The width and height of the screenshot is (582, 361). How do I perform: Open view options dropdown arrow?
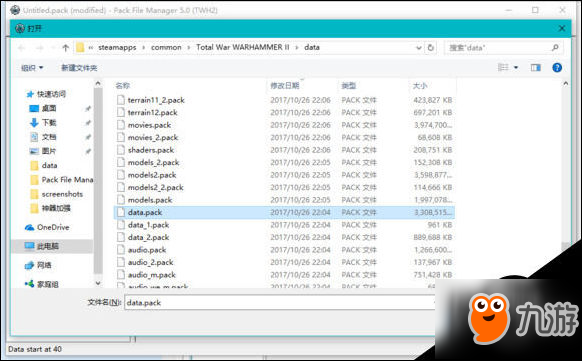tap(516, 68)
